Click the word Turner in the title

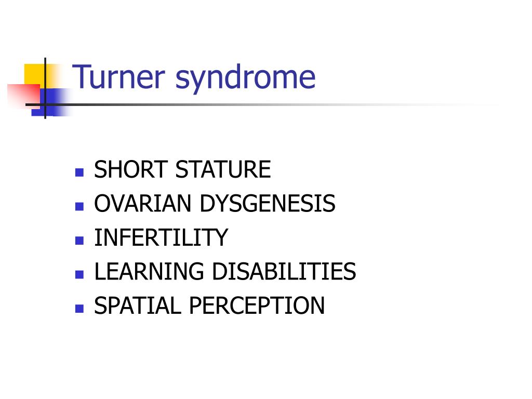[x=119, y=77]
